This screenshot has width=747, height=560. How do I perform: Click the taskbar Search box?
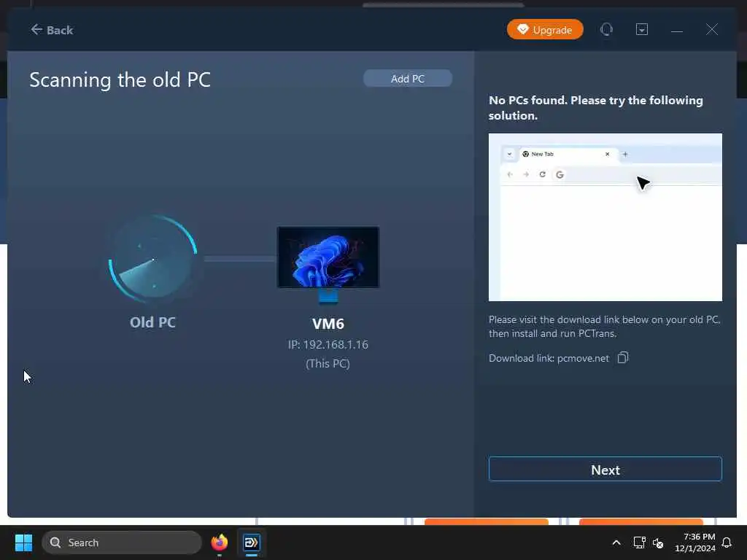click(x=122, y=542)
